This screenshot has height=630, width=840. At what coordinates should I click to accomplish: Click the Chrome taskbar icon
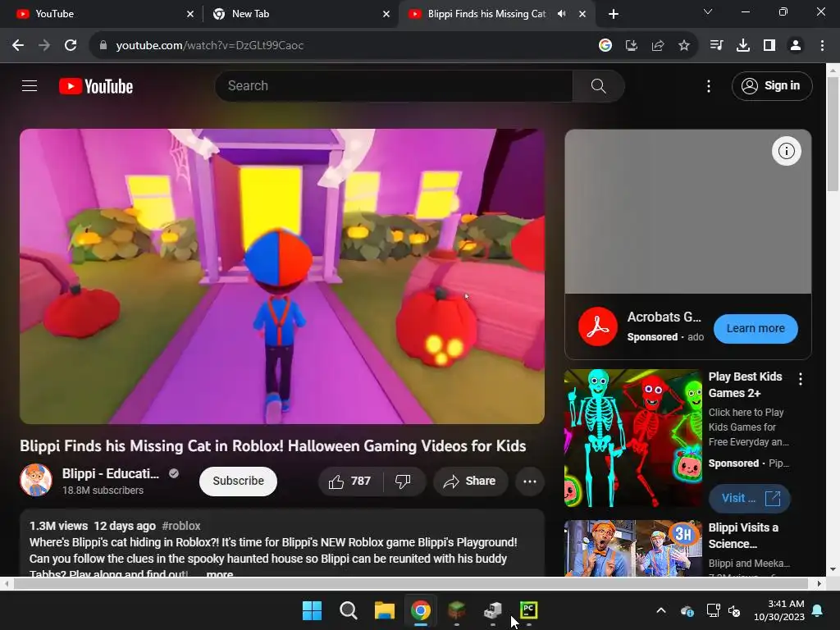click(421, 610)
